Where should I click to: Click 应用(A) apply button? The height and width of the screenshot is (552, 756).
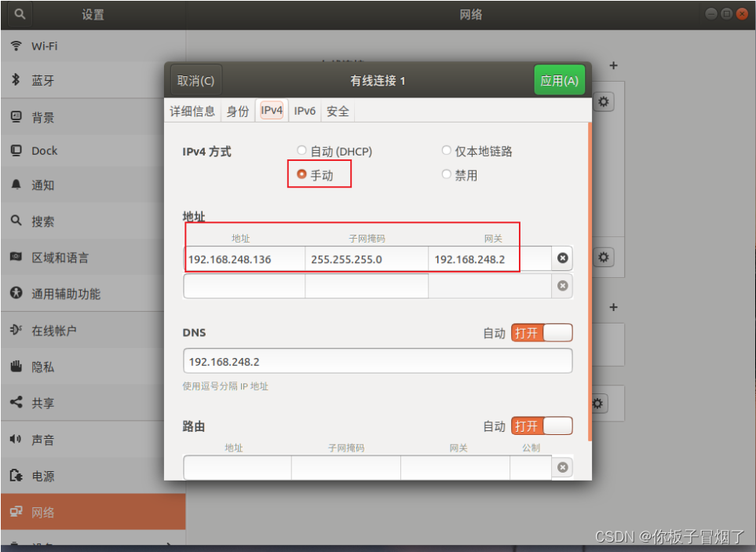click(x=559, y=80)
